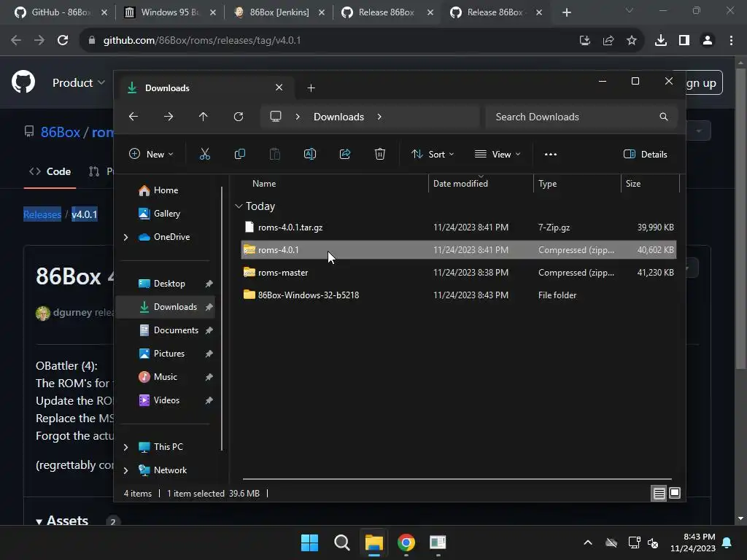Switch to large thumbnails view icon
Viewport: 747px width, 560px height.
pyautogui.click(x=675, y=494)
